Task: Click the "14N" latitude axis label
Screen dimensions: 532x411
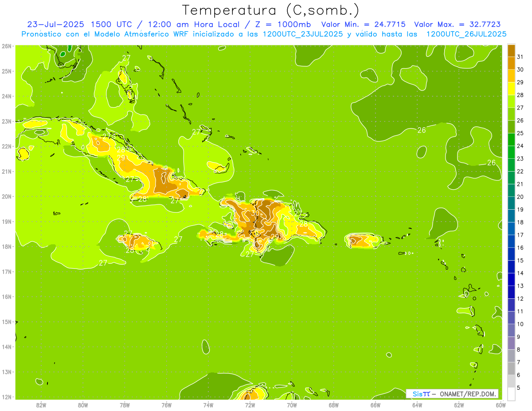Action: 6,347
